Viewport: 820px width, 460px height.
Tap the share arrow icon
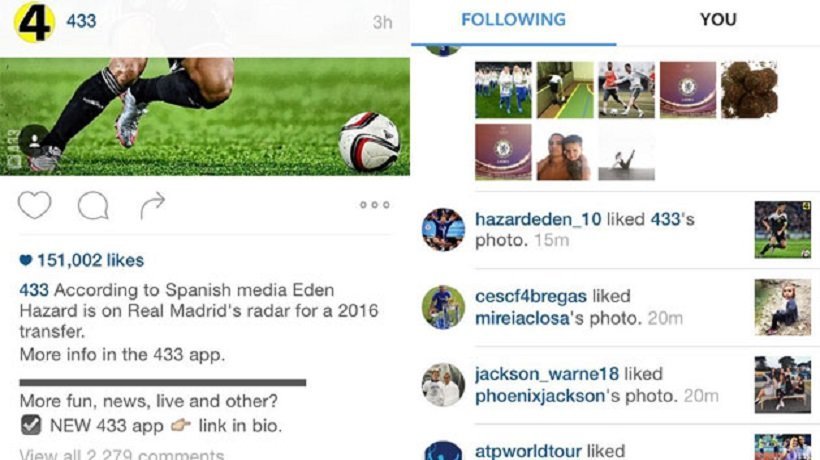point(153,205)
